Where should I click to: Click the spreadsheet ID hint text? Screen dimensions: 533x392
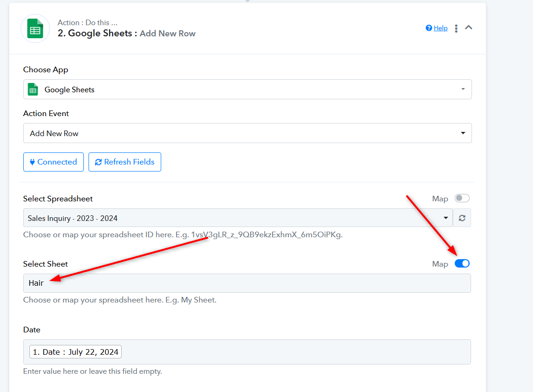(x=183, y=235)
